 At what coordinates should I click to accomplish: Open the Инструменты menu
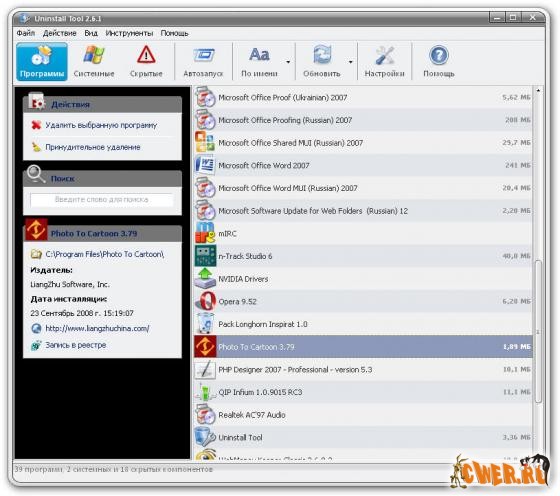click(129, 33)
